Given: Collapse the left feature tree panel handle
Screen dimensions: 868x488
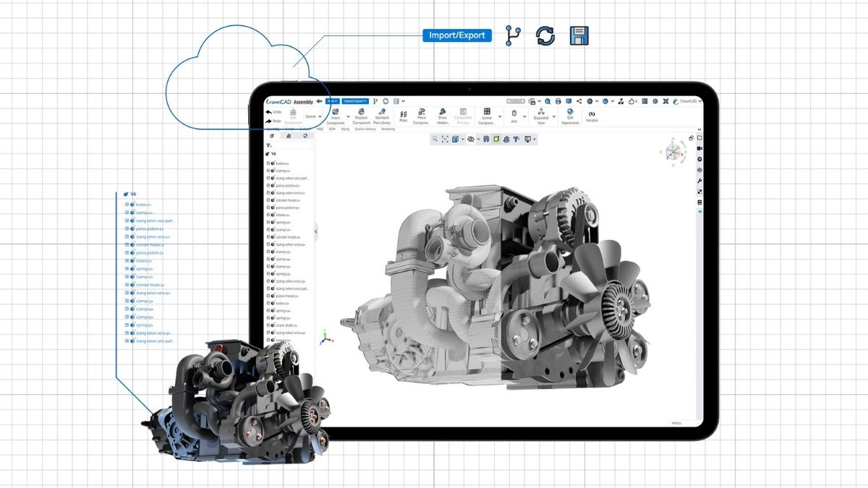Looking at the screenshot, I should 315,231.
